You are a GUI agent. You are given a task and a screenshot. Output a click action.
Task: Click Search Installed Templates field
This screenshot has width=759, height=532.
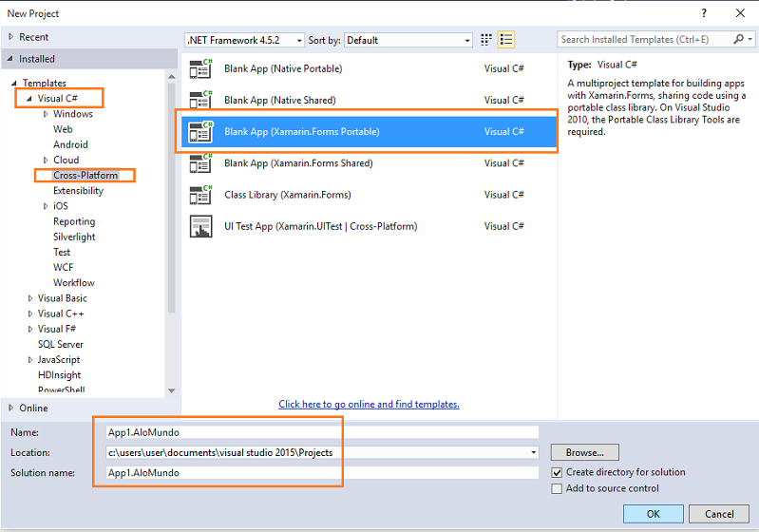[x=645, y=39]
